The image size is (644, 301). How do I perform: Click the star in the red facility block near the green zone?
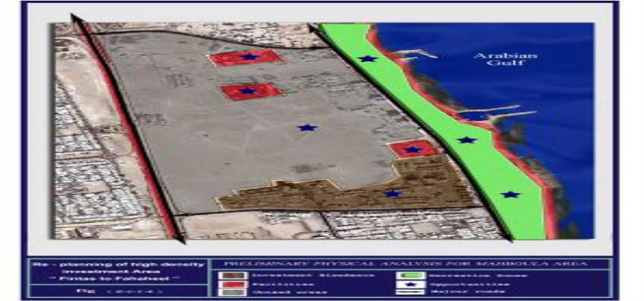(413, 149)
